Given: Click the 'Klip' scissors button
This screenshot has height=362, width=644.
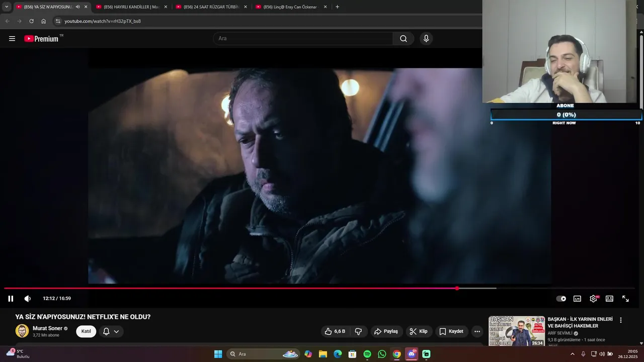Looking at the screenshot, I should 419,331.
